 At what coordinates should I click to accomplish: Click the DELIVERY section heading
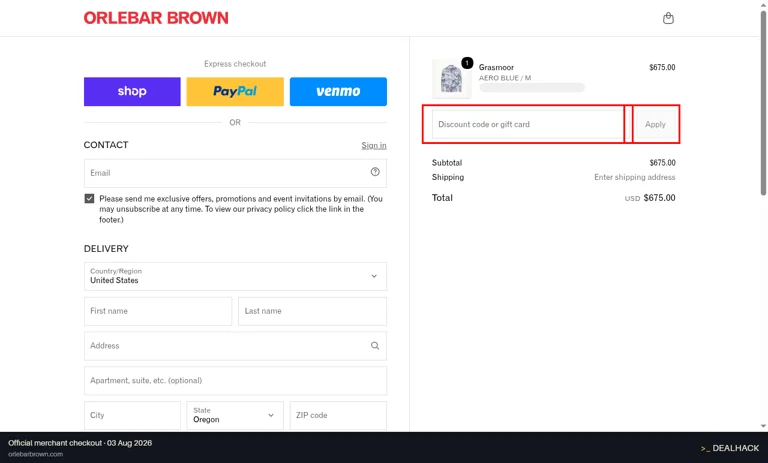click(x=106, y=249)
